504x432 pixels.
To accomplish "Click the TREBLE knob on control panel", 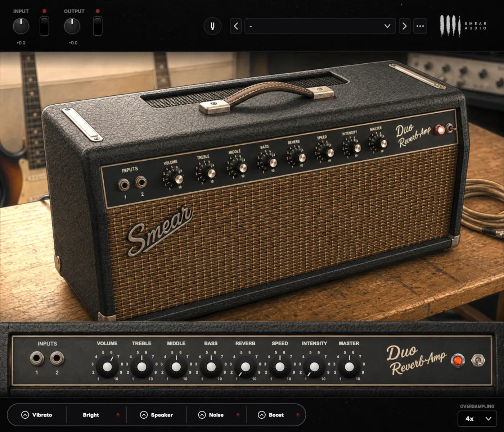I will coord(141,367).
